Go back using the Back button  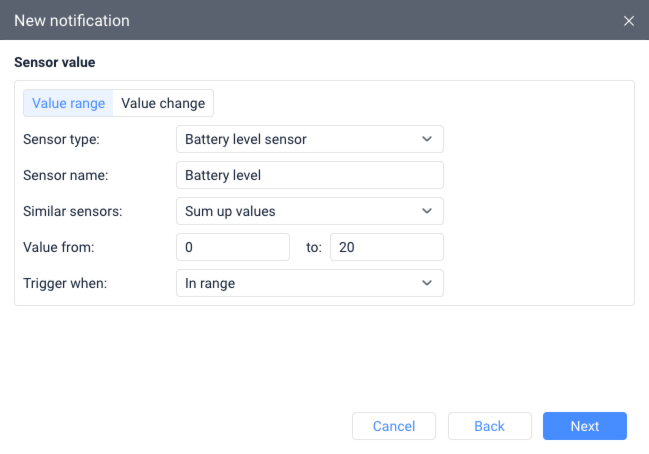(x=489, y=426)
